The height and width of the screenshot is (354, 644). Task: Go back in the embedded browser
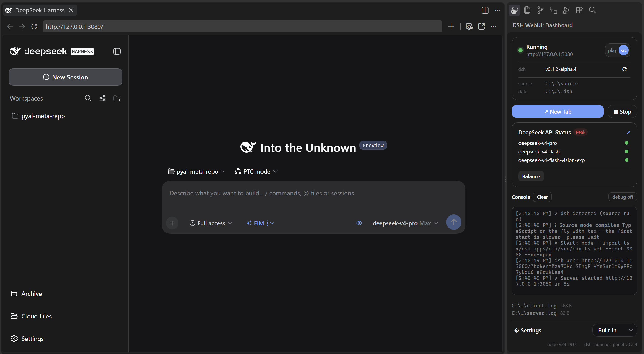pos(10,27)
